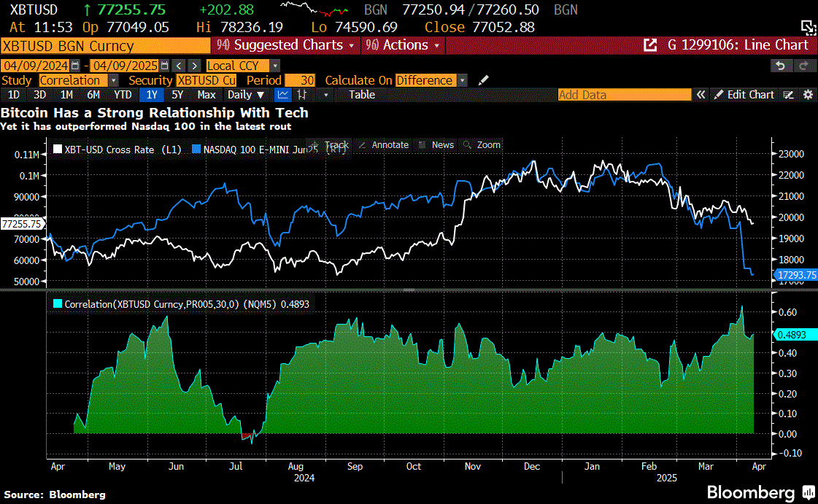Open the Suggested Charts dropdown

pyautogui.click(x=286, y=45)
